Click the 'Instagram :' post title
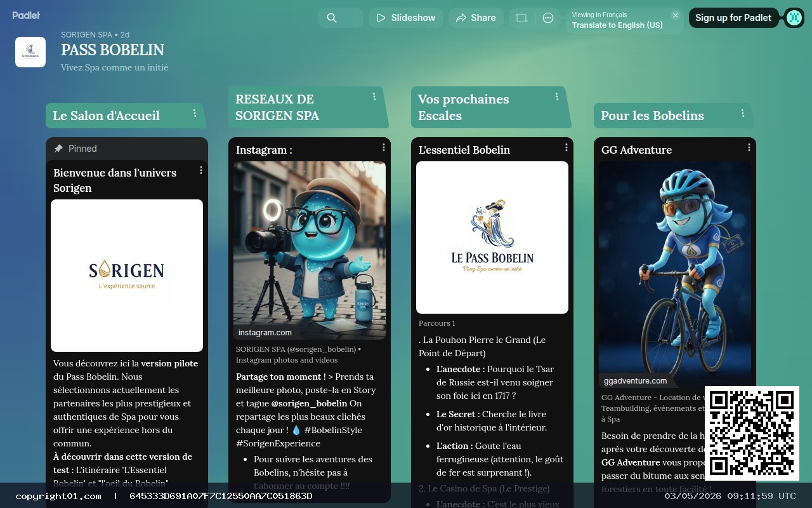812x508 pixels. (x=264, y=150)
